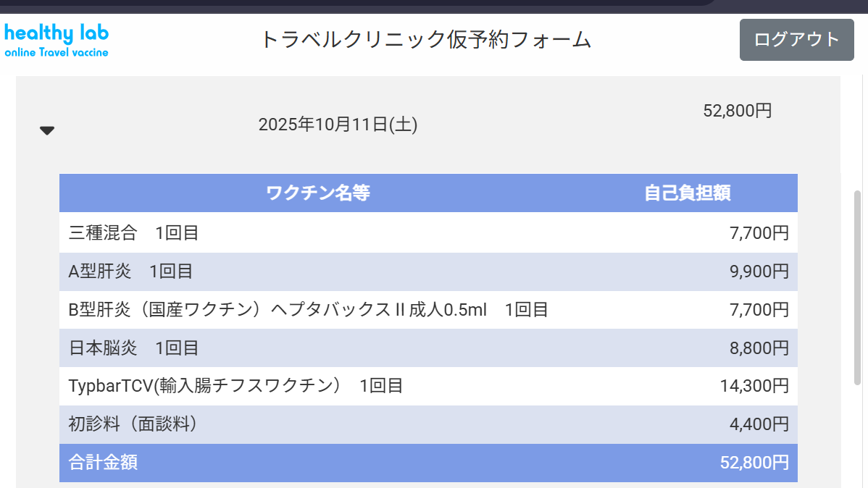868x488 pixels.
Task: Click the 14,300円 price for TypbarTCV
Action: coord(754,386)
